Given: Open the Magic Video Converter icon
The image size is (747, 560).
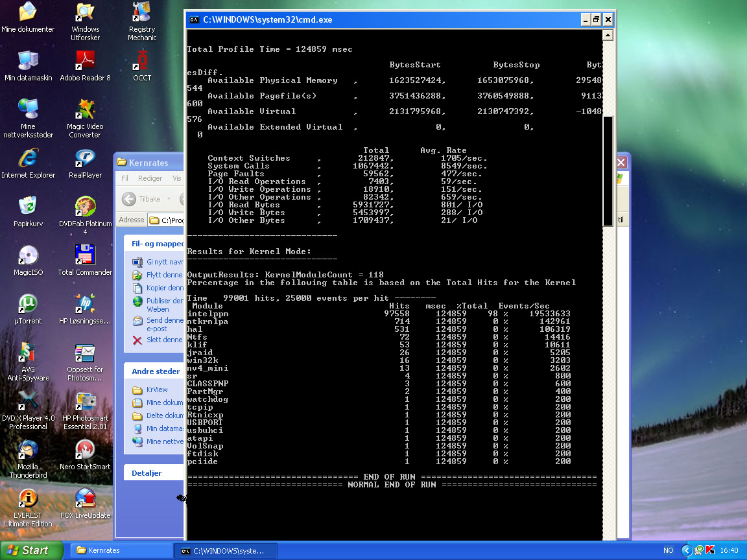Looking at the screenshot, I should tap(85, 110).
